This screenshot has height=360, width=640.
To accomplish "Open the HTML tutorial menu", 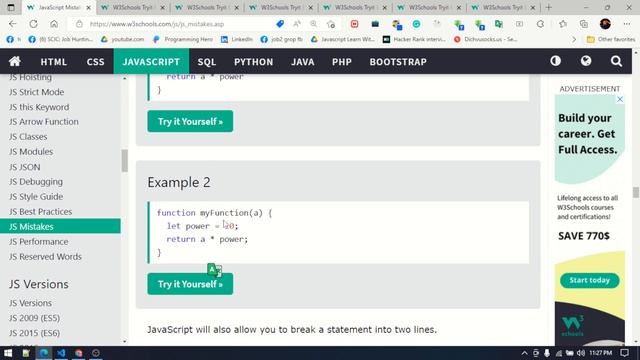I will click(x=53, y=62).
